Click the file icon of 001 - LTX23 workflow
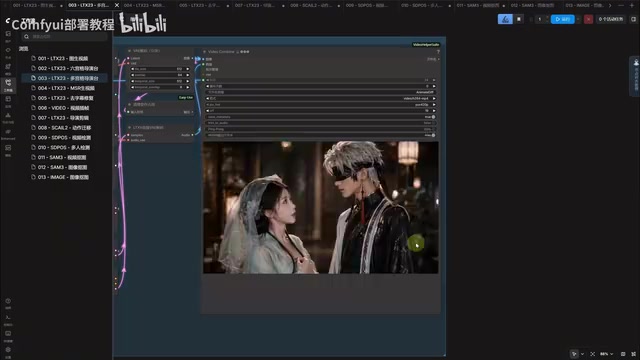The width and height of the screenshot is (640, 360). 33,58
